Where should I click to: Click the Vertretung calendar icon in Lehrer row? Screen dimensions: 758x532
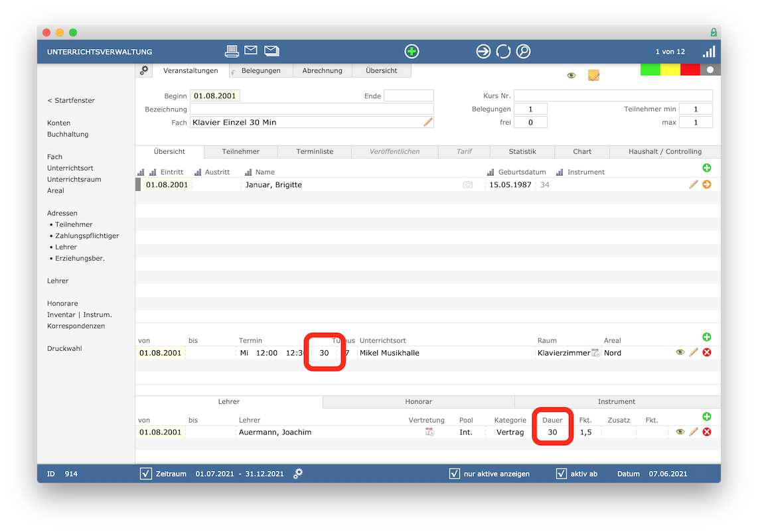tap(429, 432)
